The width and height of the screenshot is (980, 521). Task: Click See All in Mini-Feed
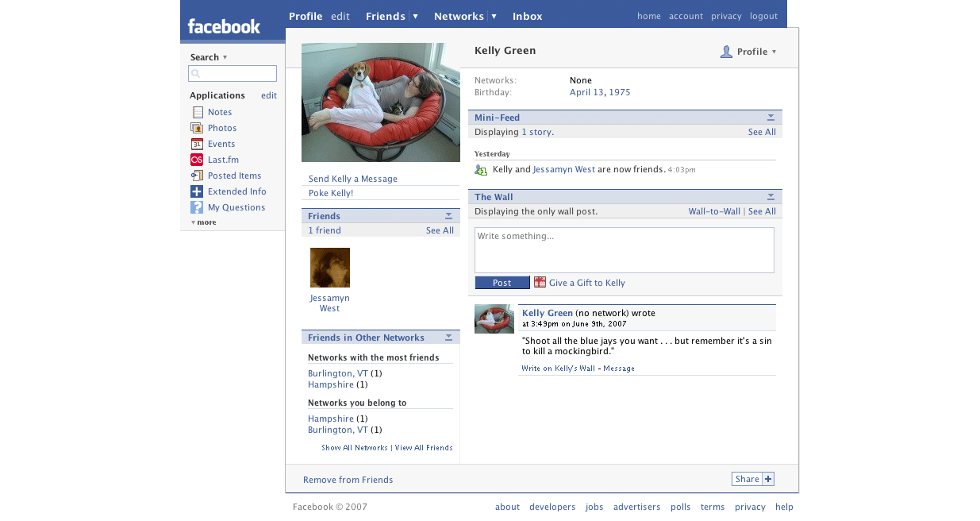tap(762, 132)
